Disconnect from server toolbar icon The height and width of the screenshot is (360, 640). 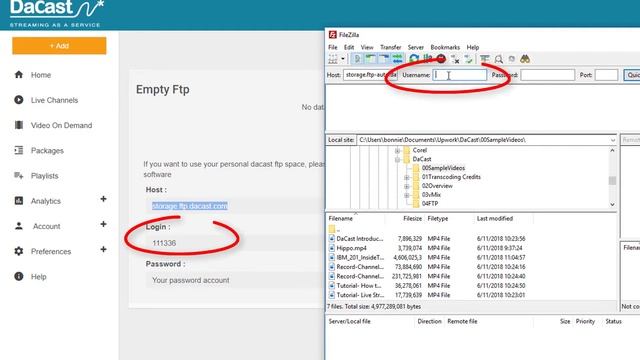coord(455,59)
